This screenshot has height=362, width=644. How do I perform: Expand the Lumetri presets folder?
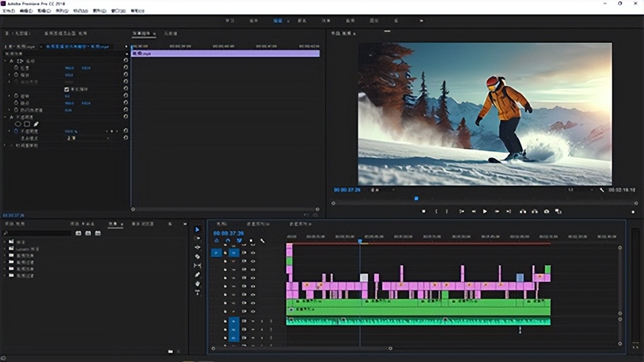(5, 249)
